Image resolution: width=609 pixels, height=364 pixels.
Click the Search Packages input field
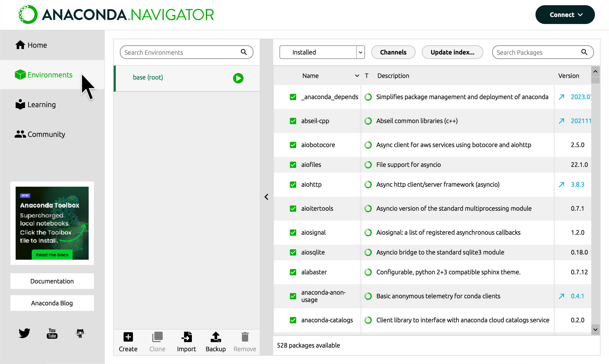[x=543, y=52]
